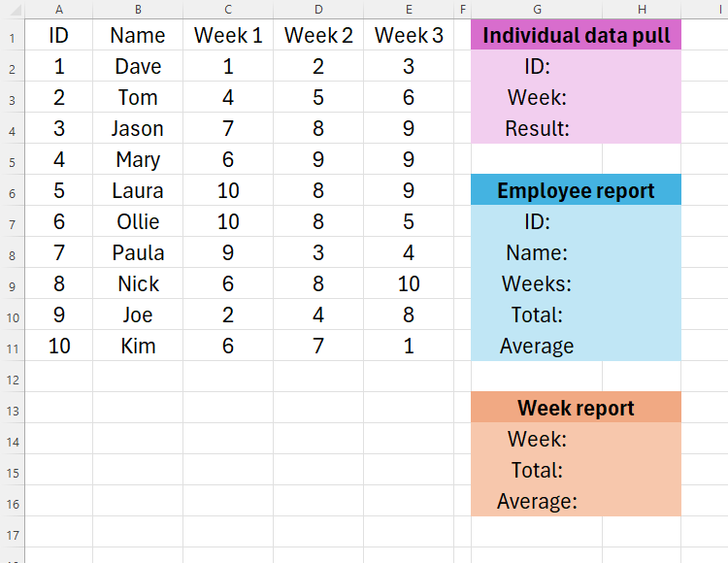
Task: Select Nick's Week 3 value cell
Action: coord(409,284)
